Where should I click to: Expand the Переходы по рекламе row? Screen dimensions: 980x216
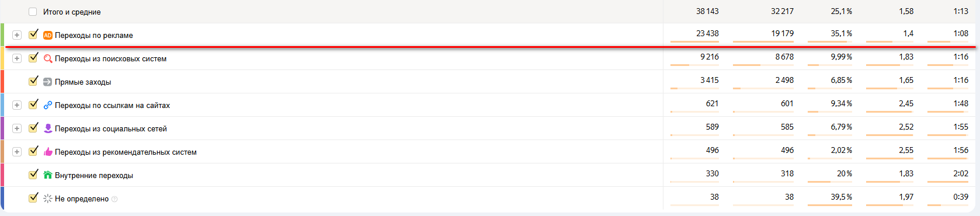click(x=17, y=35)
